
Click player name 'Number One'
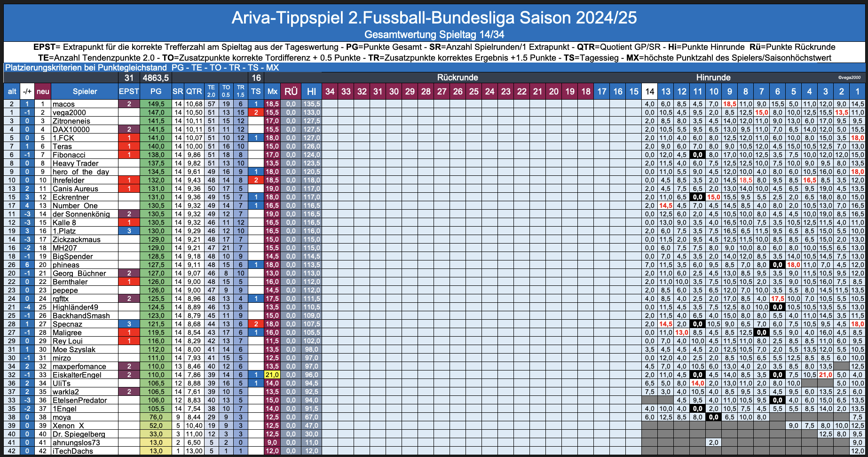click(x=75, y=205)
